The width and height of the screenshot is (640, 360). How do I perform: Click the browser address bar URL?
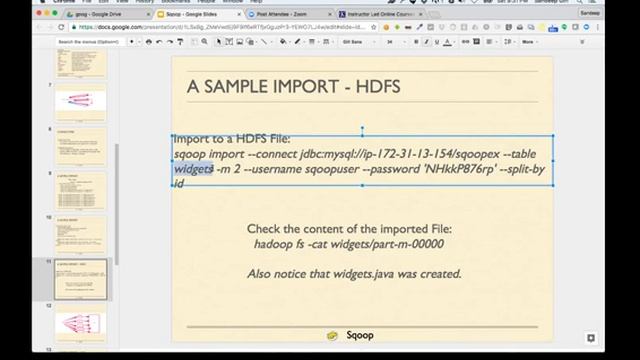[x=221, y=27]
